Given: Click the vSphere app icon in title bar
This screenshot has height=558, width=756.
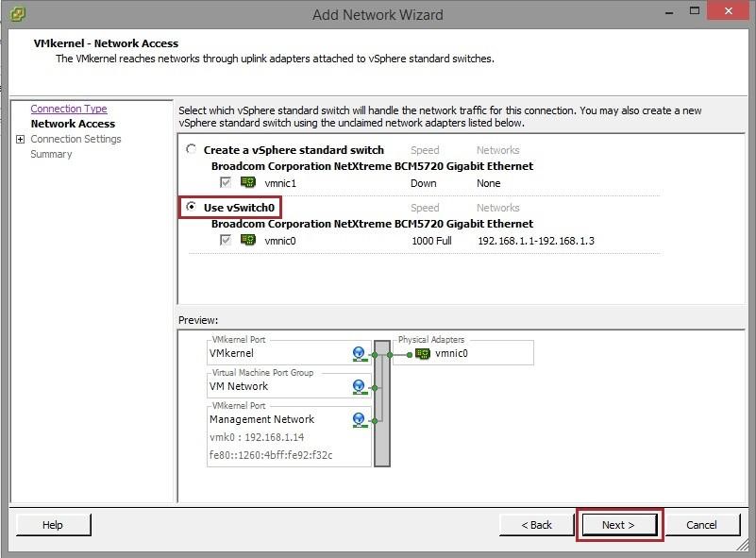Looking at the screenshot, I should tap(18, 13).
